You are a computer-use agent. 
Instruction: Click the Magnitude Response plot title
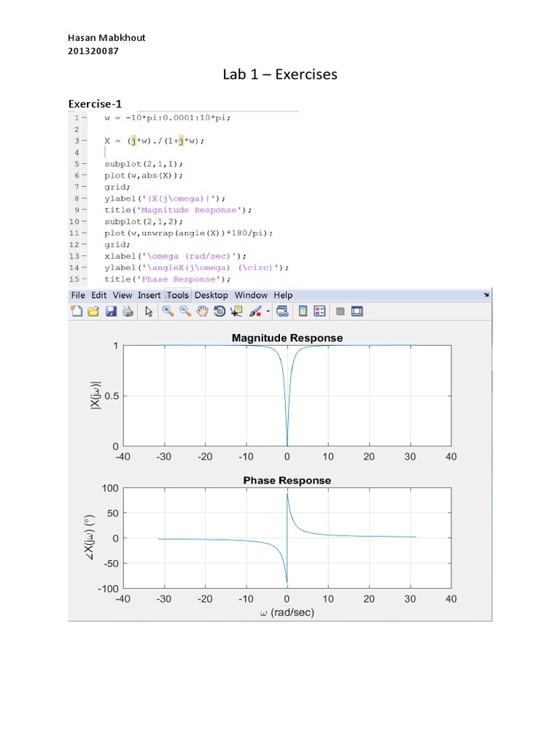point(287,338)
